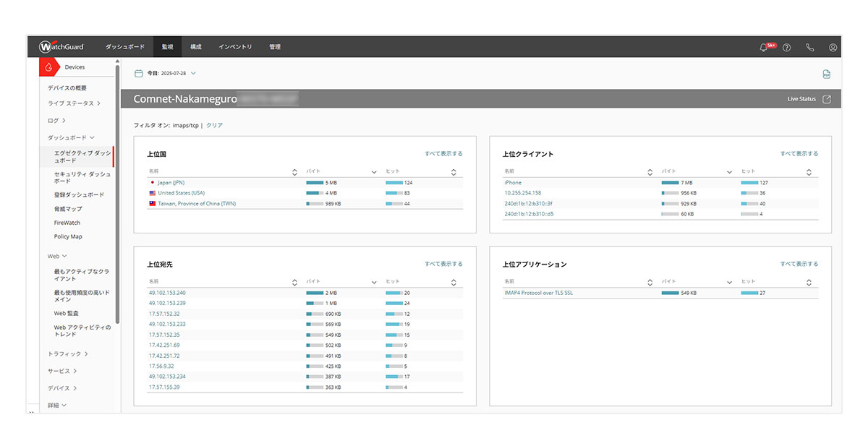Open iPhone client link
Image resolution: width=868 pixels, height=446 pixels.
(x=513, y=183)
